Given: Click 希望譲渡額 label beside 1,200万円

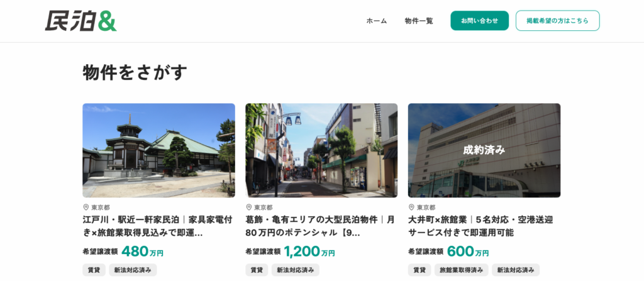Looking at the screenshot, I should pos(263,252).
